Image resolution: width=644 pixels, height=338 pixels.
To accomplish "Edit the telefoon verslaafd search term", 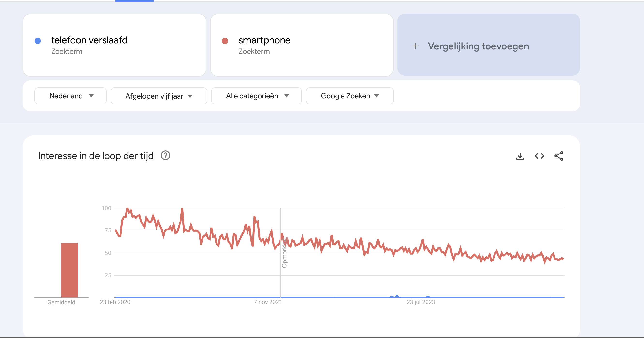I will tap(114, 45).
